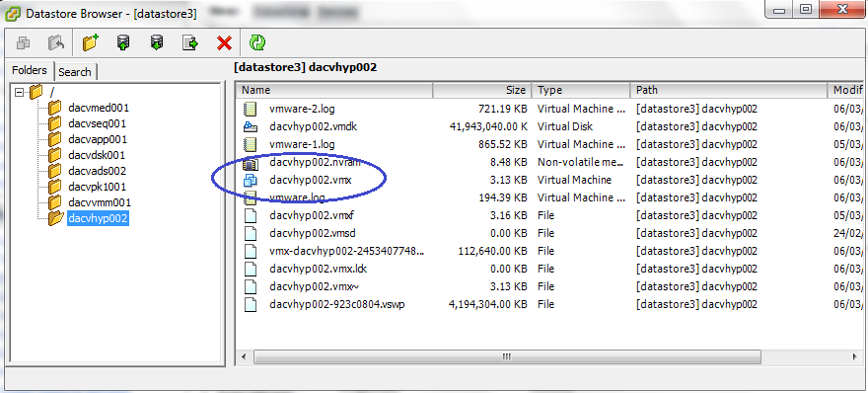Click the Non-volatile memory type cell
The height and width of the screenshot is (393, 868).
click(581, 162)
